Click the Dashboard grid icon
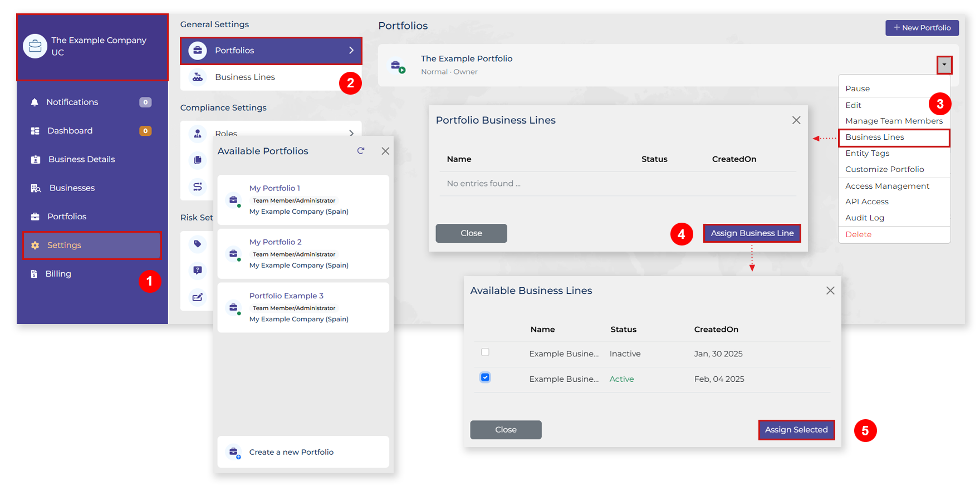 [x=35, y=131]
